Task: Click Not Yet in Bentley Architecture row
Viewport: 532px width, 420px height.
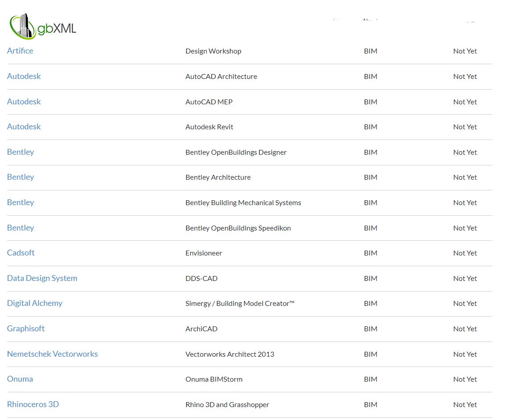Action: [465, 177]
